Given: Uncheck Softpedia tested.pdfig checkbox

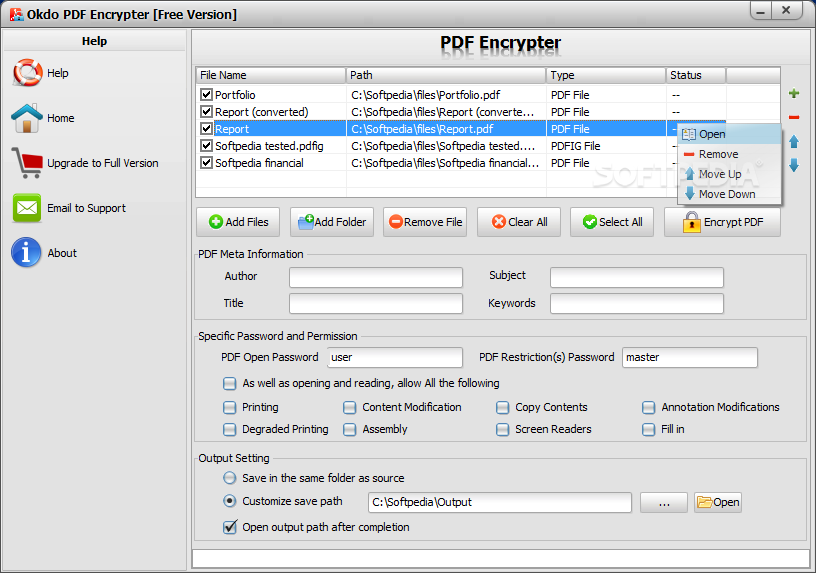Looking at the screenshot, I should pyautogui.click(x=207, y=146).
